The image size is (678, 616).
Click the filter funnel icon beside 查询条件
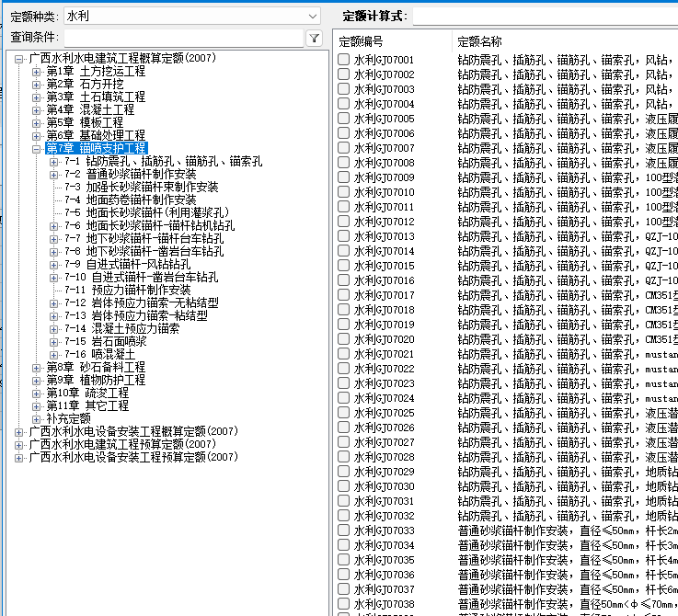[315, 38]
